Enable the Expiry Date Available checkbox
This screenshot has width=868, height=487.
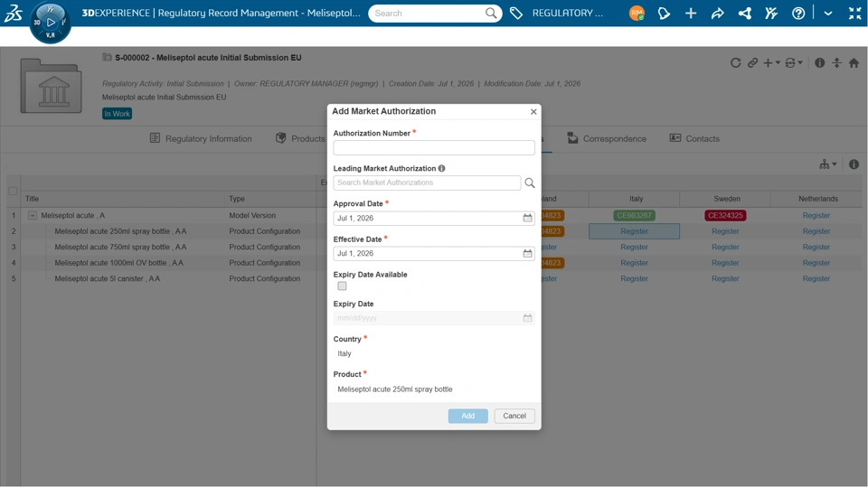(x=342, y=286)
